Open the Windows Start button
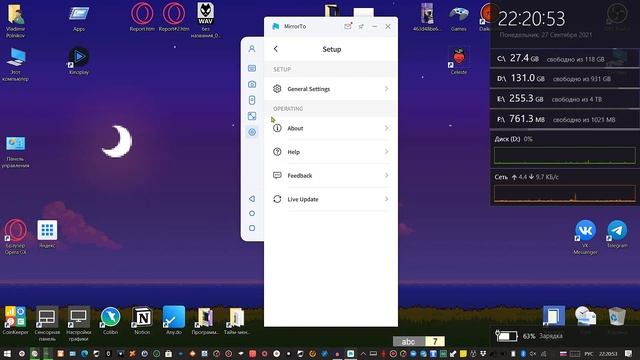The image size is (640, 360). tap(7, 353)
